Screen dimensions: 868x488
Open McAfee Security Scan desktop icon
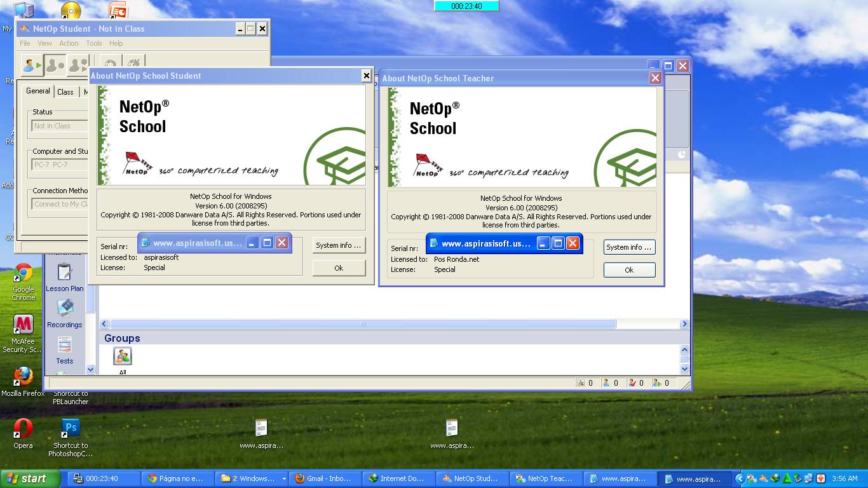[24, 334]
